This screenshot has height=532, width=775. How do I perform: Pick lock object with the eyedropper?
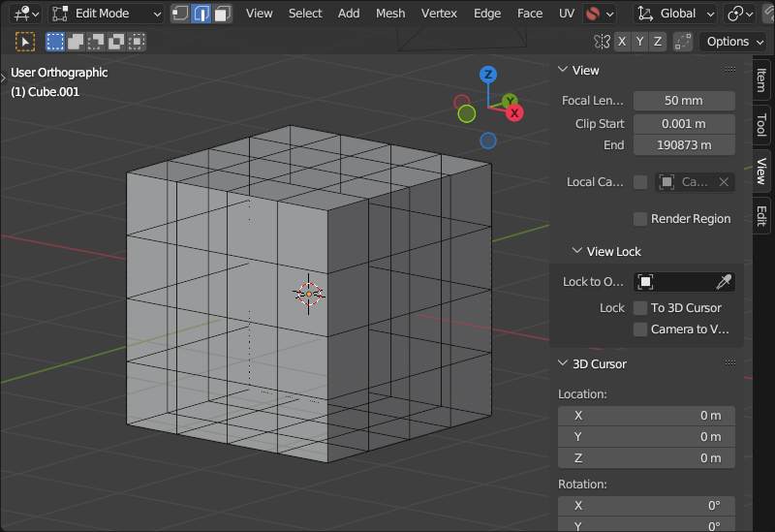723,282
